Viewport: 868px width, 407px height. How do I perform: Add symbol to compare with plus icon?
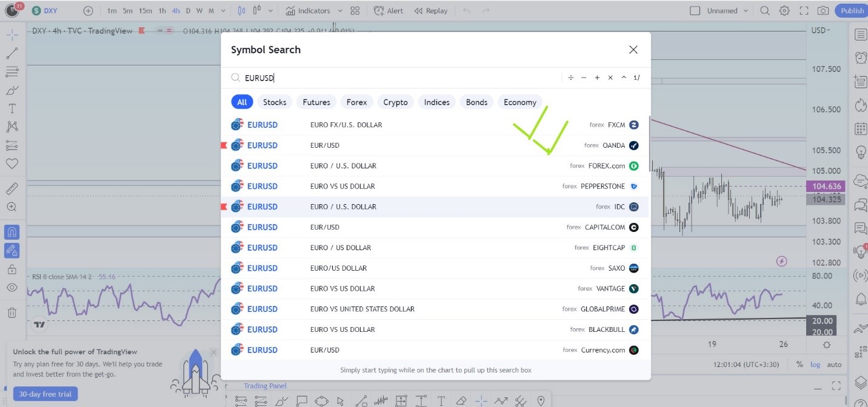coord(88,10)
